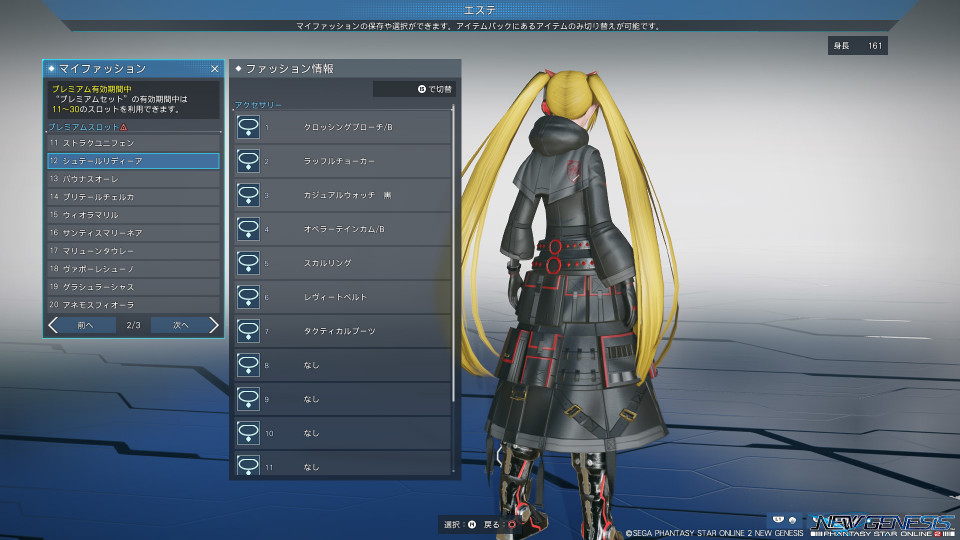The width and height of the screenshot is (960, 540).
Task: Select fashion slot 20 アネモスフィオーラ
Action: pyautogui.click(x=133, y=304)
